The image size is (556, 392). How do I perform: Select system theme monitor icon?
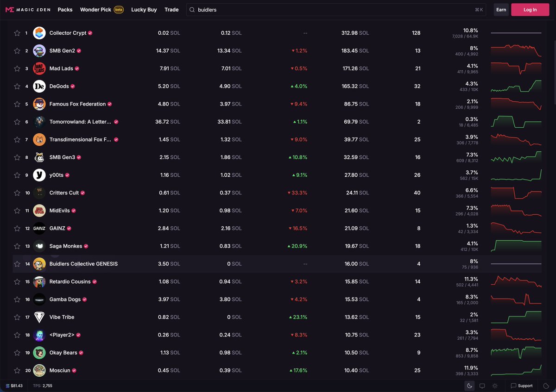coord(482,386)
